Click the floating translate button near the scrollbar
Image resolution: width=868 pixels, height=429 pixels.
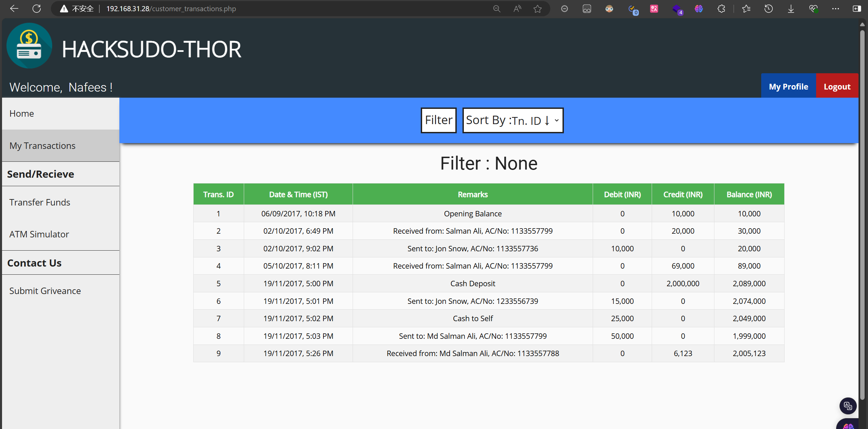click(x=848, y=406)
